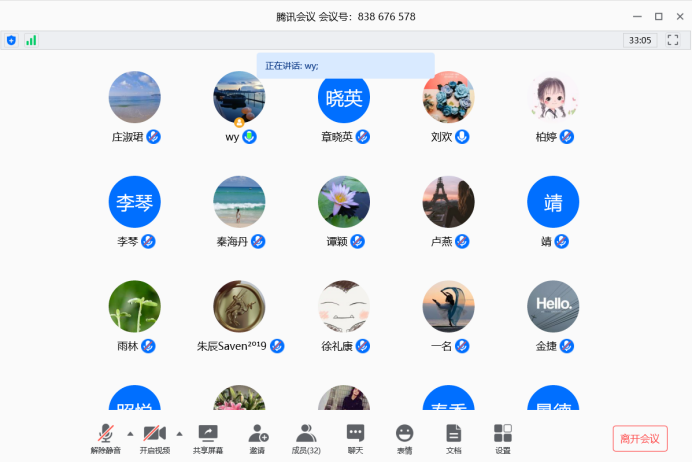Open the 聊天 chat panel
This screenshot has width=692, height=462.
355,434
